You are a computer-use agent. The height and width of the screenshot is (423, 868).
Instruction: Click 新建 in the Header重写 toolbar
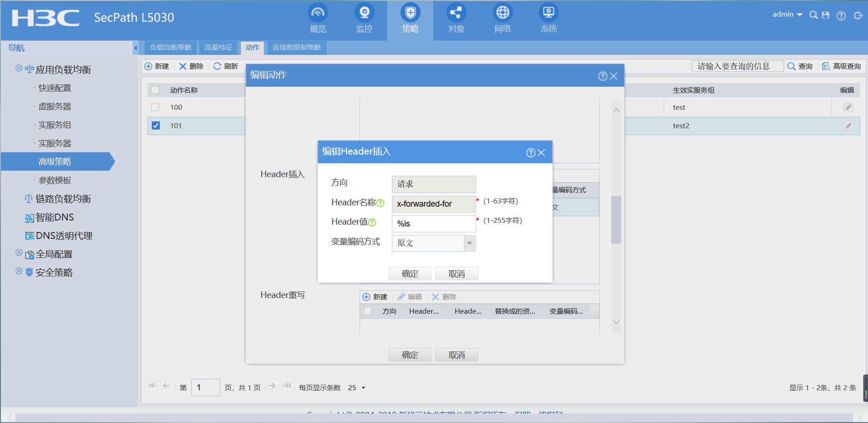click(x=375, y=297)
